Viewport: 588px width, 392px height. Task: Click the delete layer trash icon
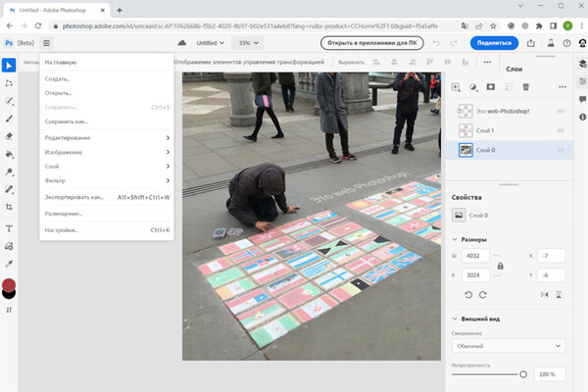click(x=525, y=87)
